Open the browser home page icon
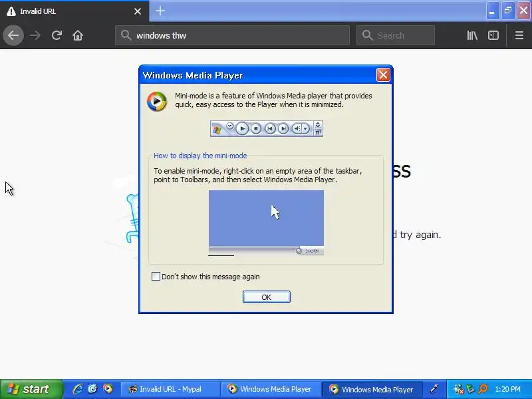Viewport: 532px width, 399px height. point(78,35)
